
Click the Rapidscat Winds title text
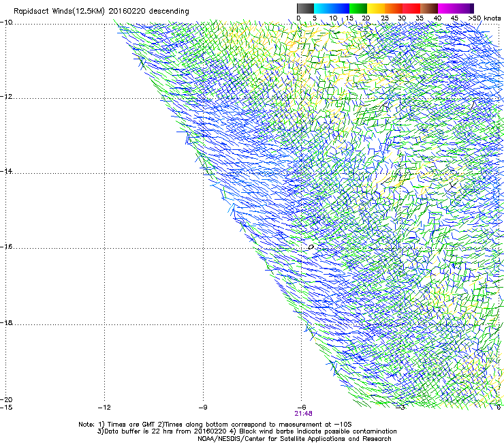[101, 12]
